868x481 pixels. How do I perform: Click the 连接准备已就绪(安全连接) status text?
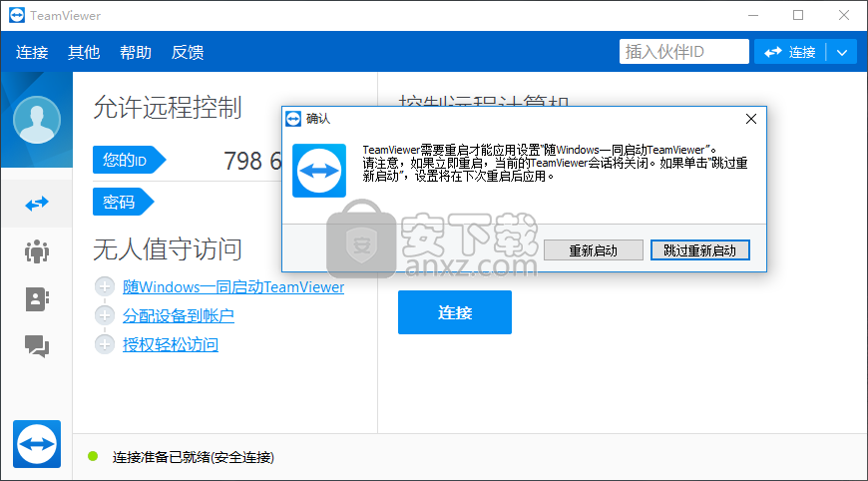194,457
